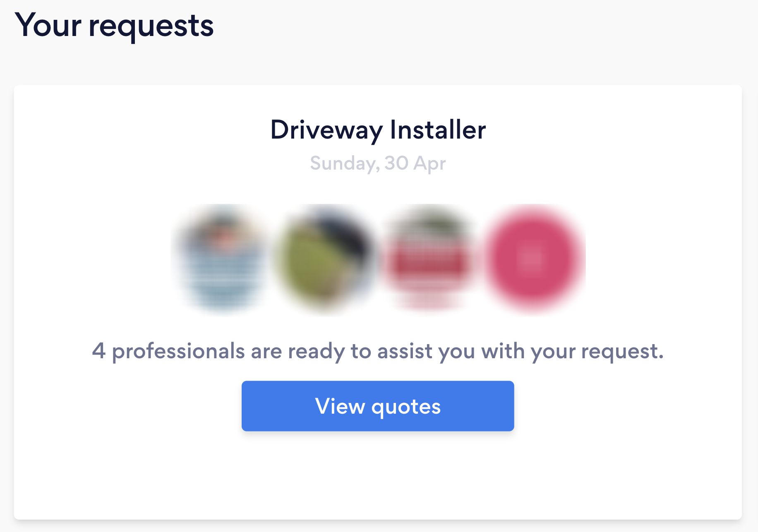
Task: Select the green and black professional avatar
Action: pos(326,259)
